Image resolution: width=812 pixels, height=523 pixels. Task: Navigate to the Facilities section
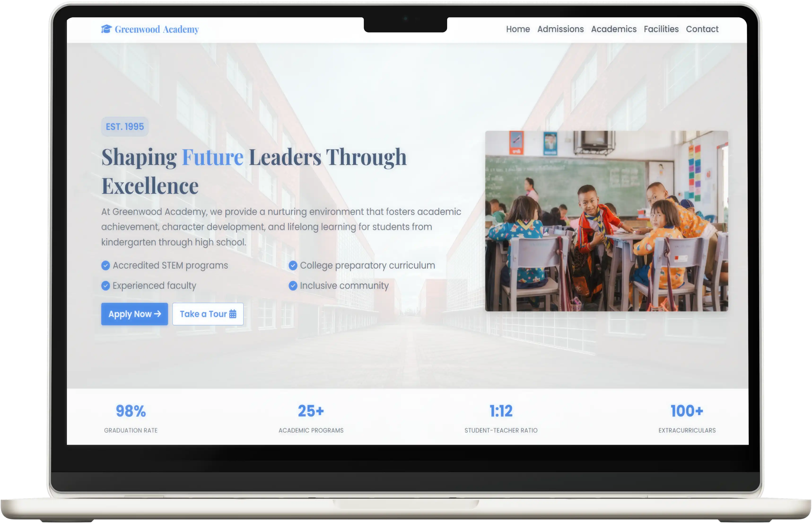click(661, 29)
